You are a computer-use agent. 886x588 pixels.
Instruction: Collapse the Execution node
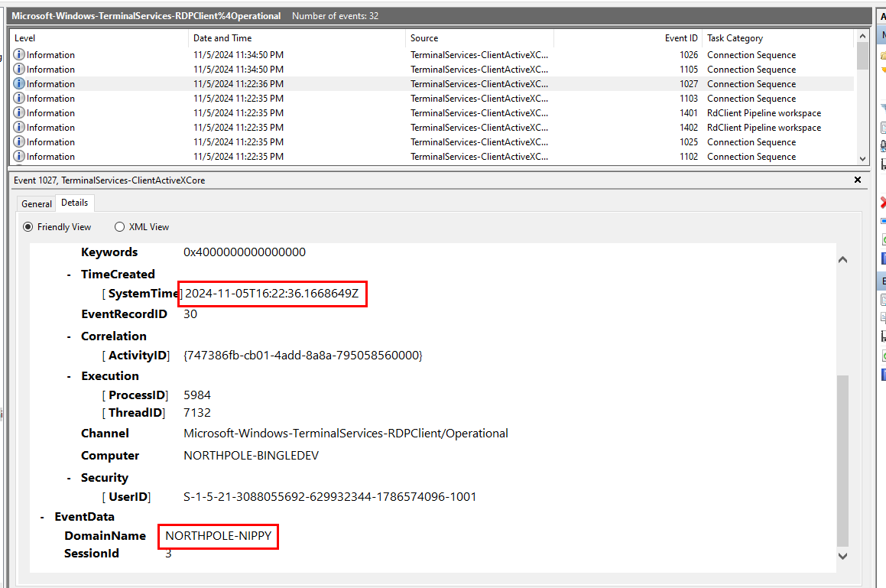click(x=69, y=376)
